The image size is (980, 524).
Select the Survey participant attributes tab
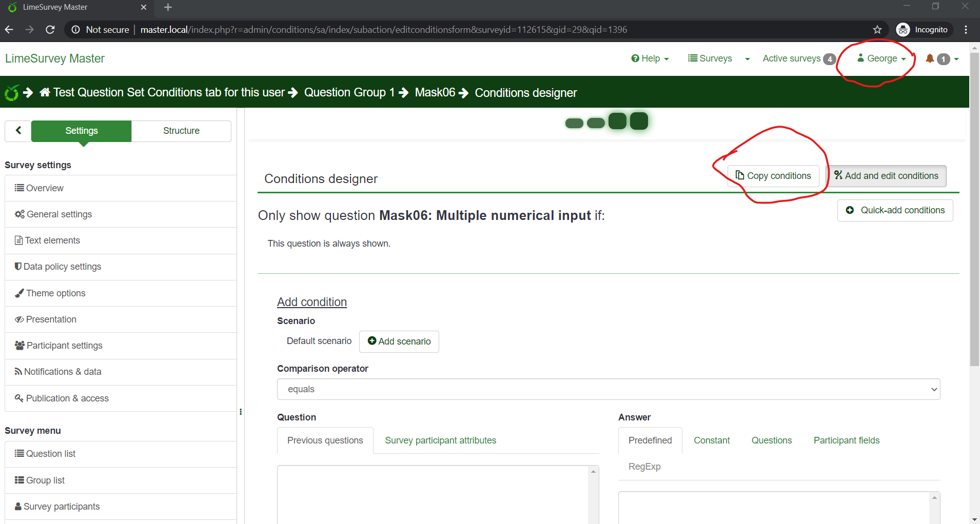tap(440, 440)
